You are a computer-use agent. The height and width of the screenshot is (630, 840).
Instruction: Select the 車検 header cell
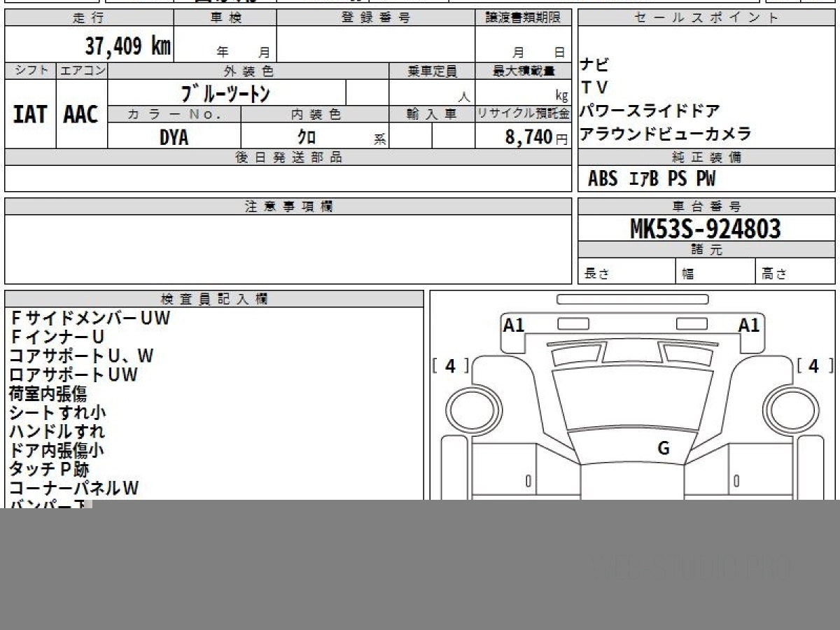225,18
